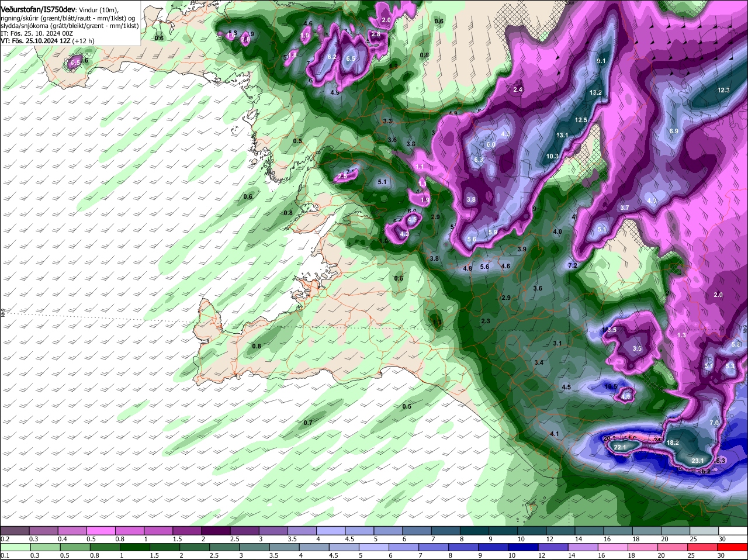The width and height of the screenshot is (748, 560).
Task: Click the 3.4 precipitation value
Action: tap(539, 363)
